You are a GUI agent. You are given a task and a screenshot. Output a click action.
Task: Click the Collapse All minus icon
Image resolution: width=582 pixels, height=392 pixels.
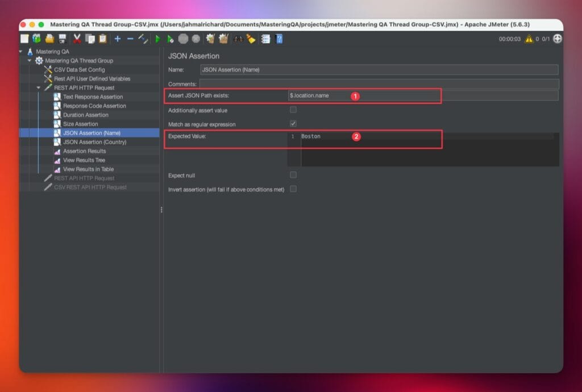coord(130,39)
